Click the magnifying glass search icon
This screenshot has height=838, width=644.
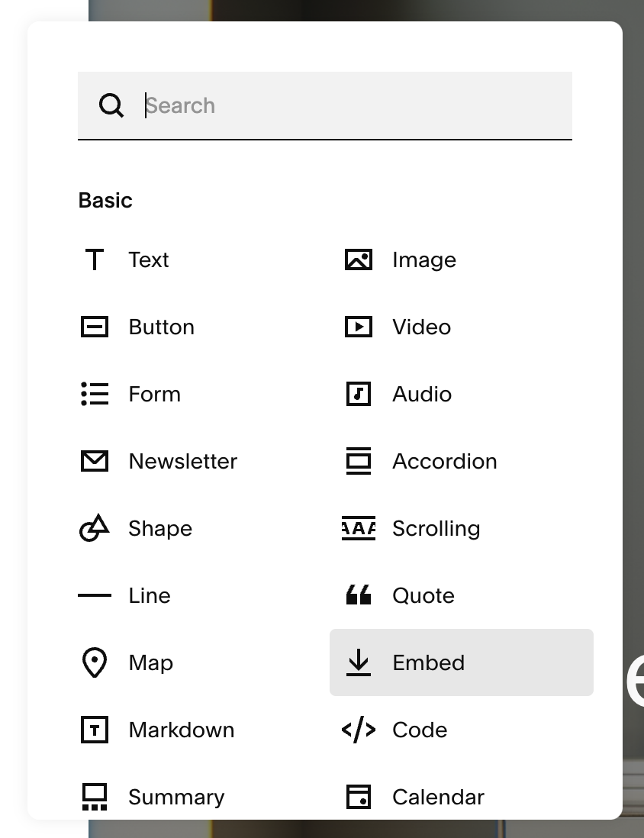pos(111,105)
